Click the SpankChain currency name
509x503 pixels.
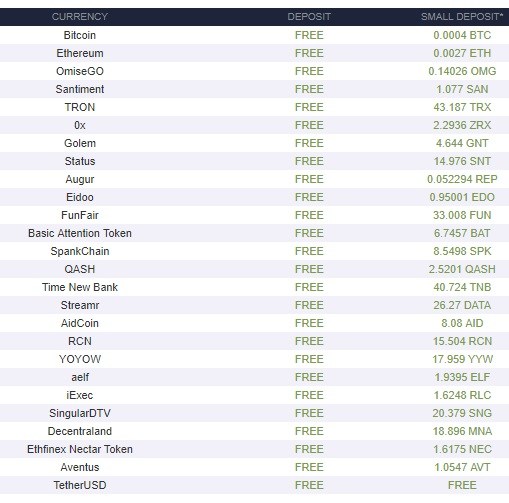point(80,251)
